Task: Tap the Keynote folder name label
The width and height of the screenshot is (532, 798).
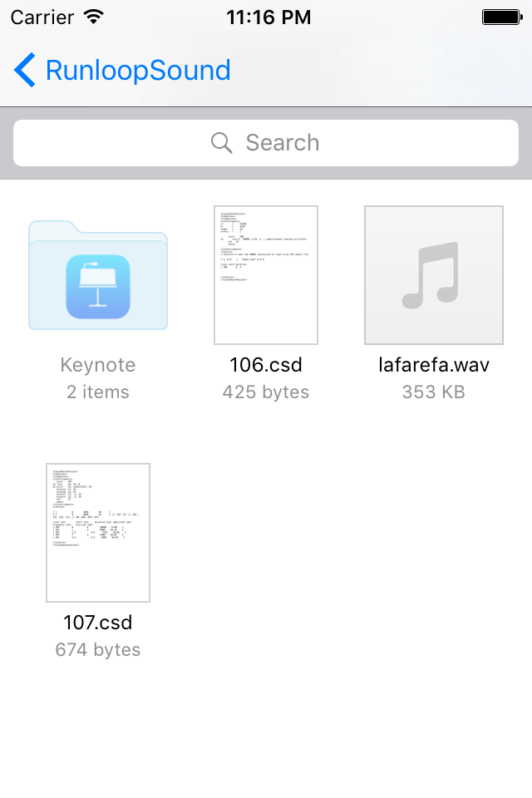Action: click(x=98, y=365)
